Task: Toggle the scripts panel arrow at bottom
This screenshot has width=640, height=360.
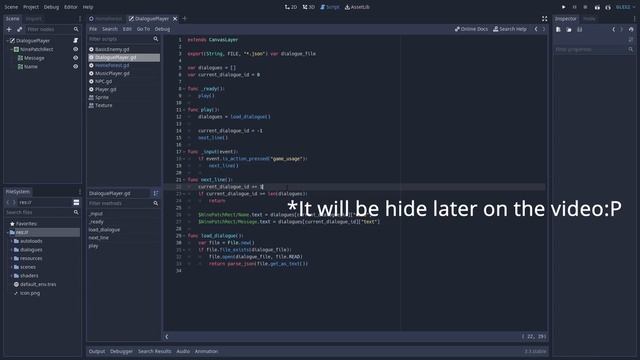Action: tap(167, 336)
